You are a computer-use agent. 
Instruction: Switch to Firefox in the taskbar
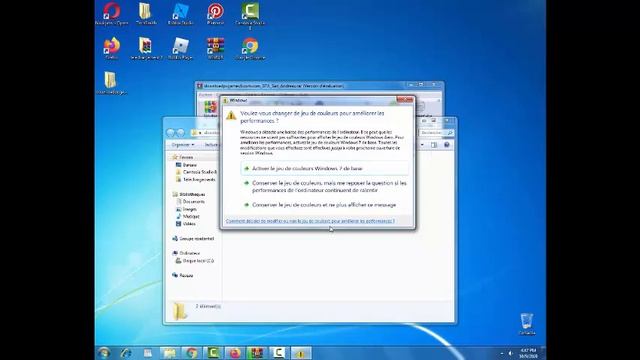click(235, 353)
